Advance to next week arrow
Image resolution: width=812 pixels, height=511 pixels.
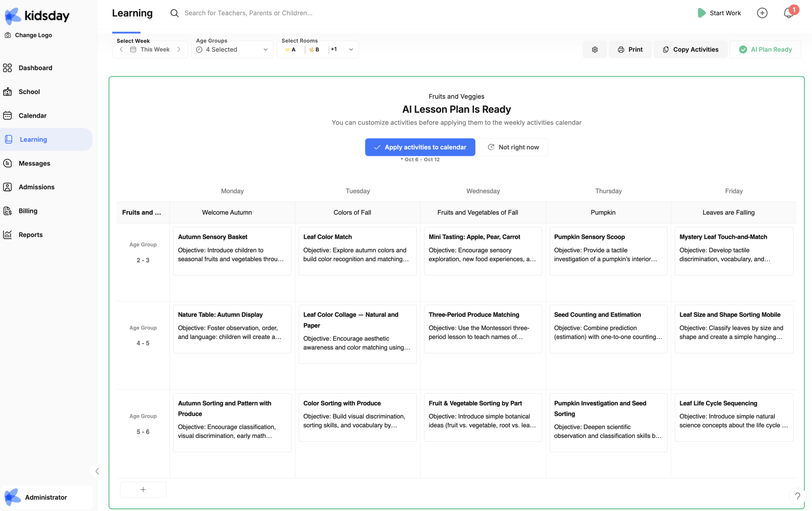click(179, 50)
